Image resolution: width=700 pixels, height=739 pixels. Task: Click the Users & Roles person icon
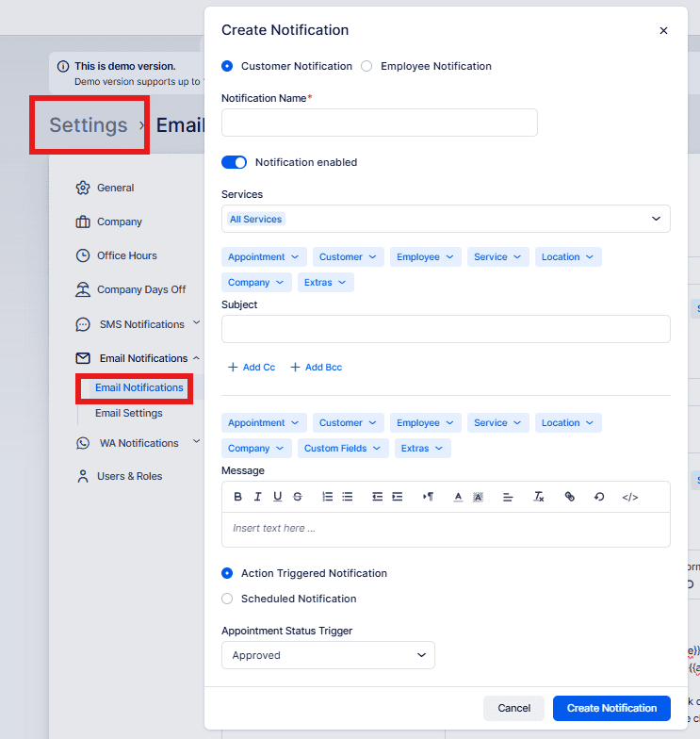point(83,476)
